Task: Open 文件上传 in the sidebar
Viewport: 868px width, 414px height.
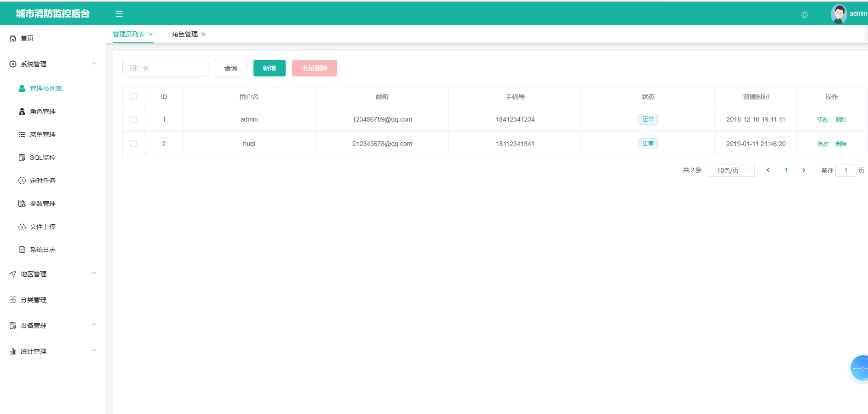Action: [42, 227]
